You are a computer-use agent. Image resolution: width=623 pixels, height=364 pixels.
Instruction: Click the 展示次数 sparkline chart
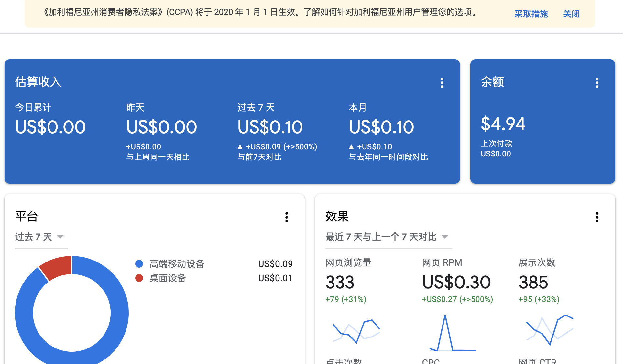click(550, 330)
